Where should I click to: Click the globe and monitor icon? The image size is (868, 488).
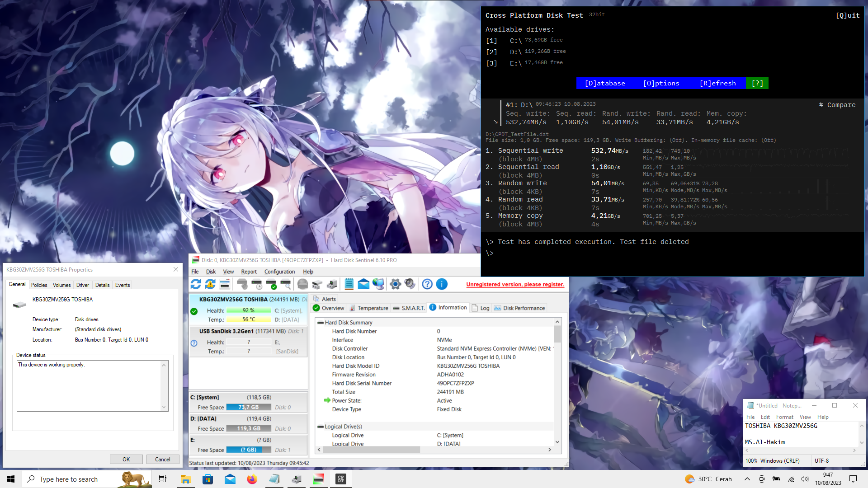(x=378, y=284)
